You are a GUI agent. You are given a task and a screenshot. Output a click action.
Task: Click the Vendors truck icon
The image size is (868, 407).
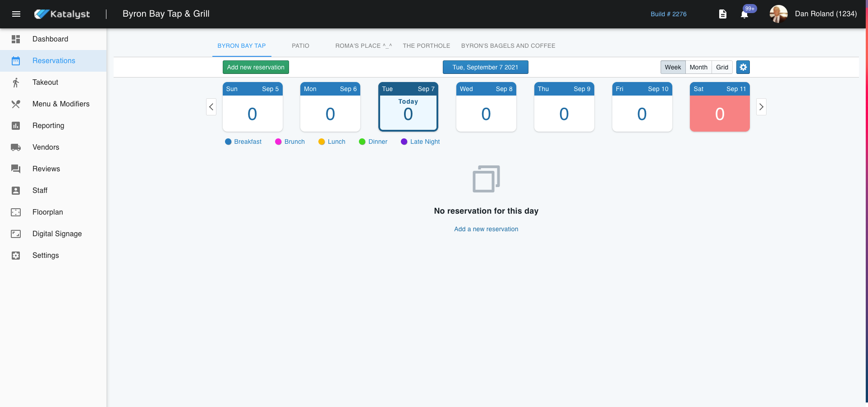[16, 147]
